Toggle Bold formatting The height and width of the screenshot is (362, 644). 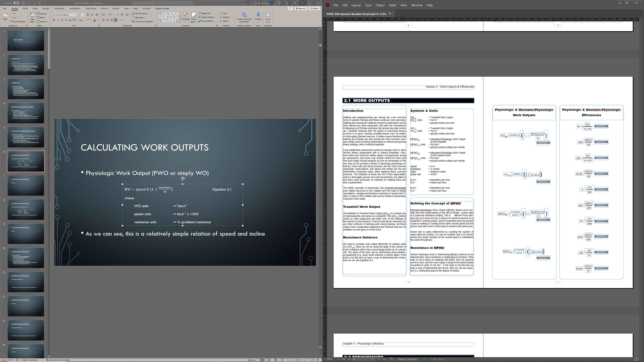coord(54,20)
